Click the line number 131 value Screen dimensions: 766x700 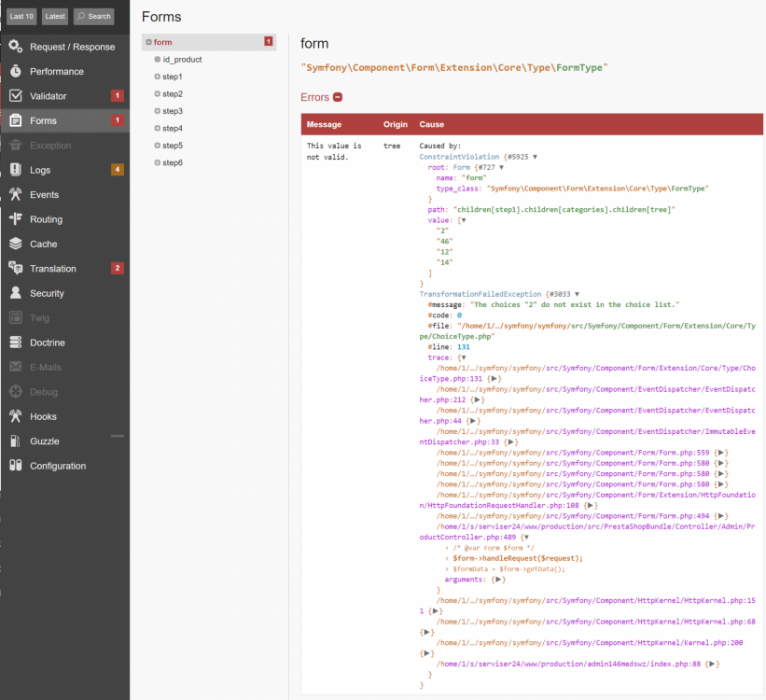(x=464, y=346)
